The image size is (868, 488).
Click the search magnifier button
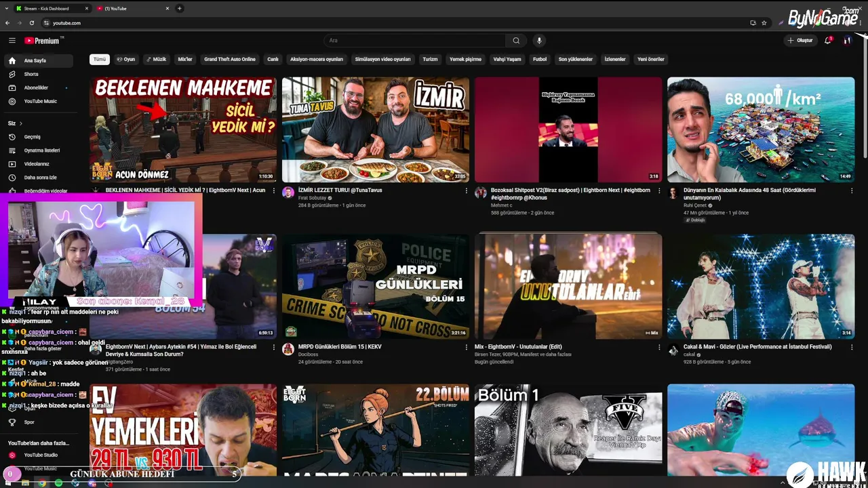(516, 41)
